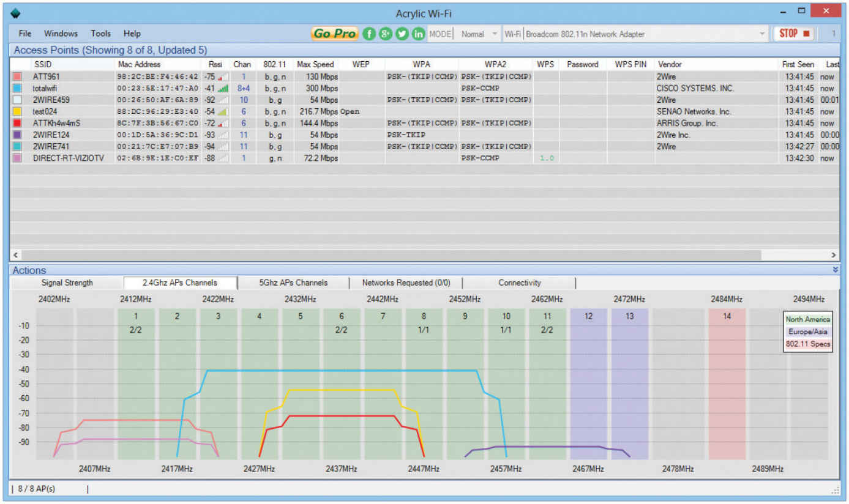Click the ATTKh4w4mS red color swatch
The image size is (849, 504).
(17, 123)
